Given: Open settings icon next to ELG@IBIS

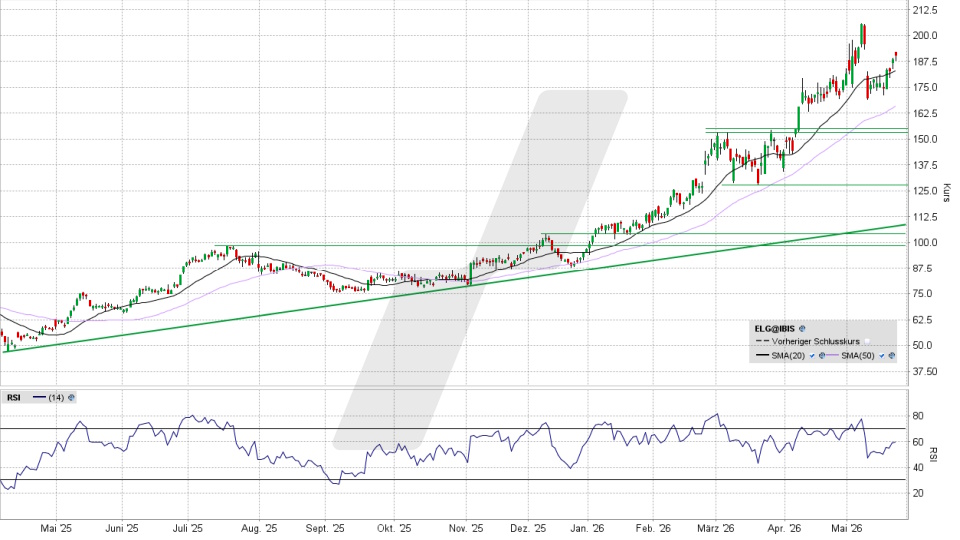Looking at the screenshot, I should [802, 329].
